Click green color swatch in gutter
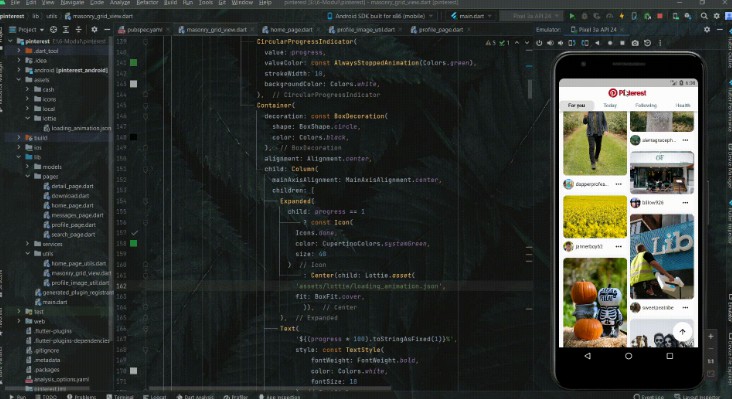The height and width of the screenshot is (399, 732). click(x=134, y=63)
